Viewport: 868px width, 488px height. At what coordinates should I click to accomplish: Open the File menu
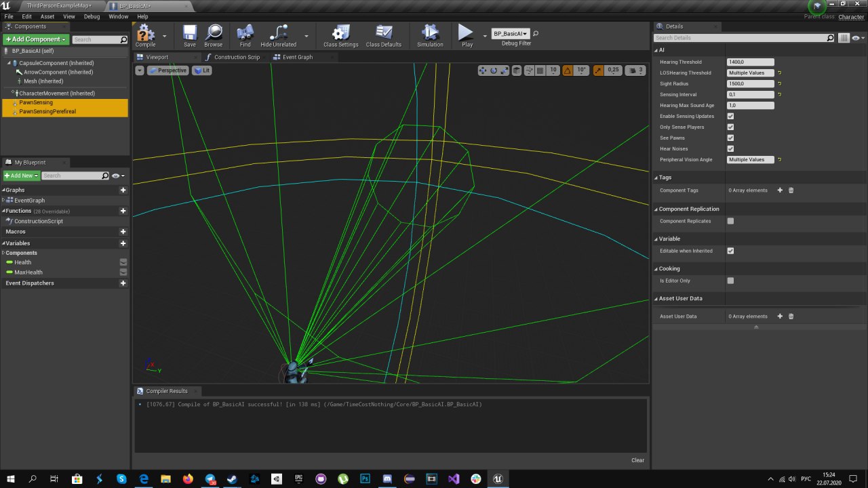(9, 16)
